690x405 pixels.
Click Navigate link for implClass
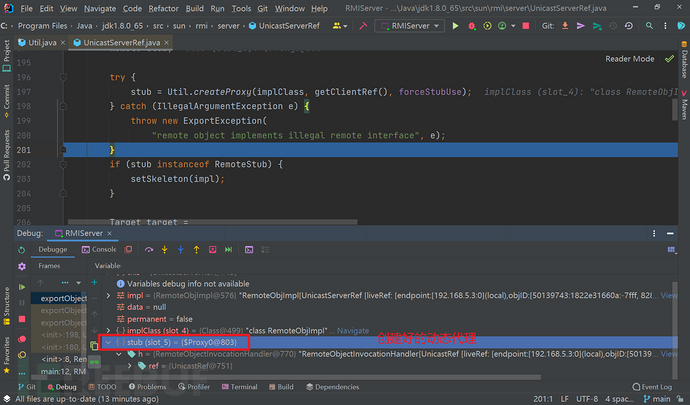coord(353,331)
